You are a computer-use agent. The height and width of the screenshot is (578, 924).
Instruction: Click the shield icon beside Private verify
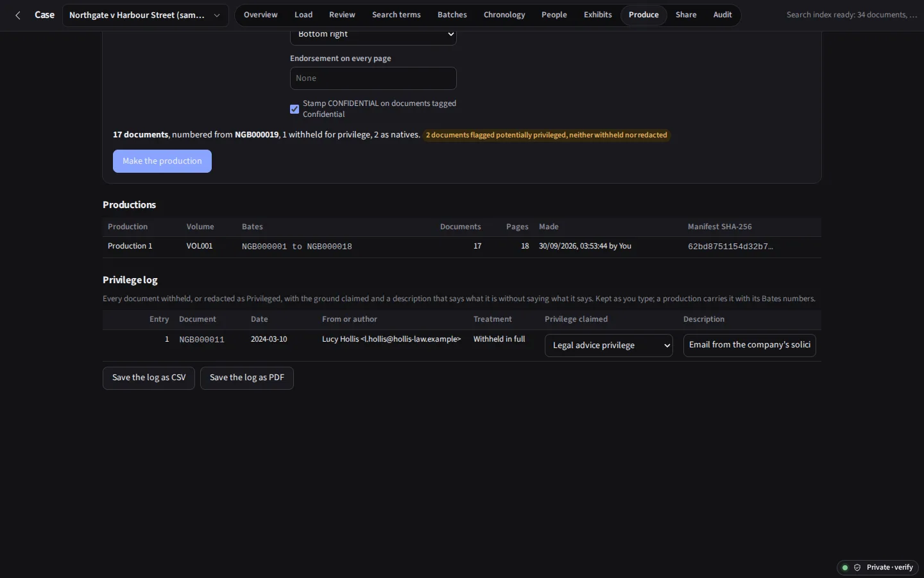coord(857,568)
